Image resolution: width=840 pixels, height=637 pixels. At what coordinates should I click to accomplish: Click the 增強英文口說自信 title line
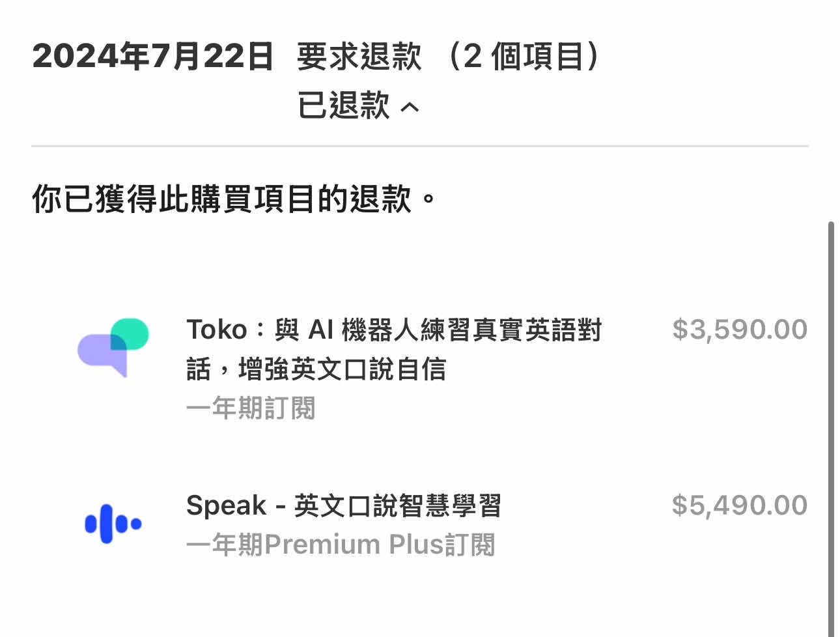click(342, 370)
